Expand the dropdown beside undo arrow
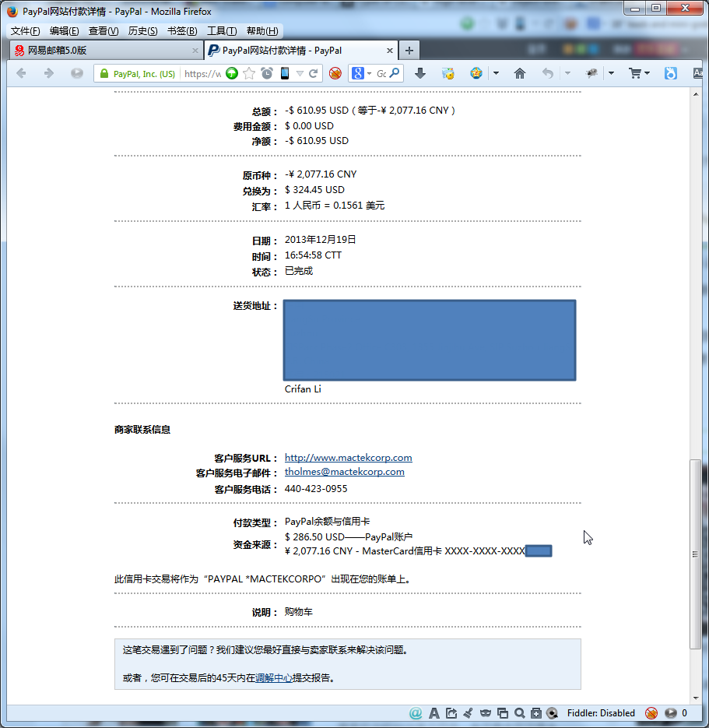The image size is (709, 728). coord(567,73)
